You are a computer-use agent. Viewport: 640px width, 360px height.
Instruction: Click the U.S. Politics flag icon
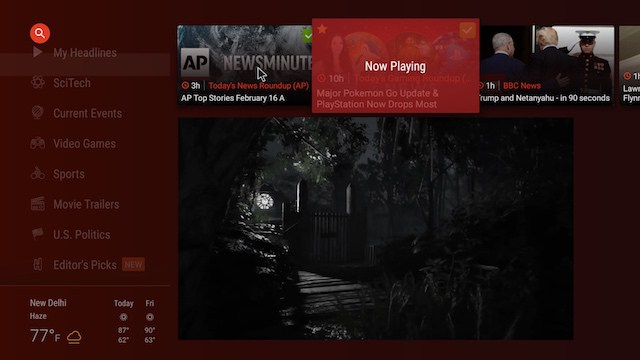pyautogui.click(x=38, y=233)
